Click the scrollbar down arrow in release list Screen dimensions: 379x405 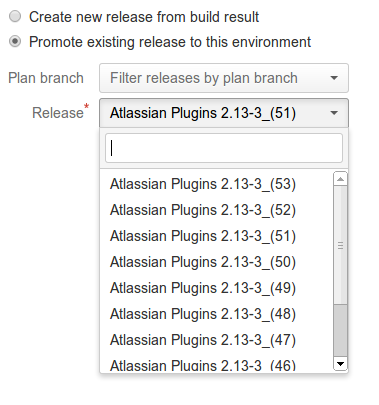340,363
